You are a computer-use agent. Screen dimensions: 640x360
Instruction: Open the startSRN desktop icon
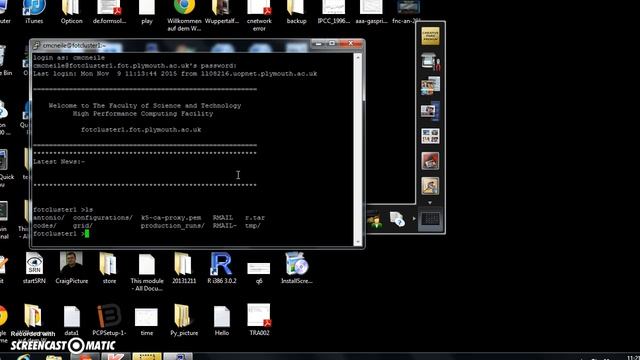[x=34, y=268]
